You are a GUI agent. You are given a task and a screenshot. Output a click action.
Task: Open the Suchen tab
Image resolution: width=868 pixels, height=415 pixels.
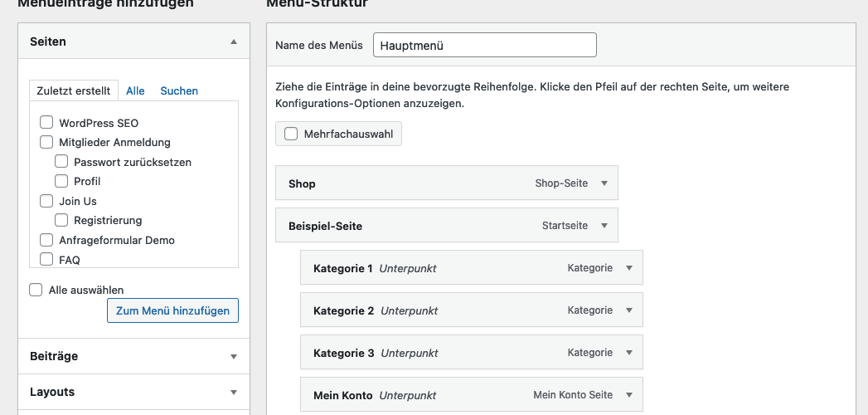pyautogui.click(x=179, y=90)
